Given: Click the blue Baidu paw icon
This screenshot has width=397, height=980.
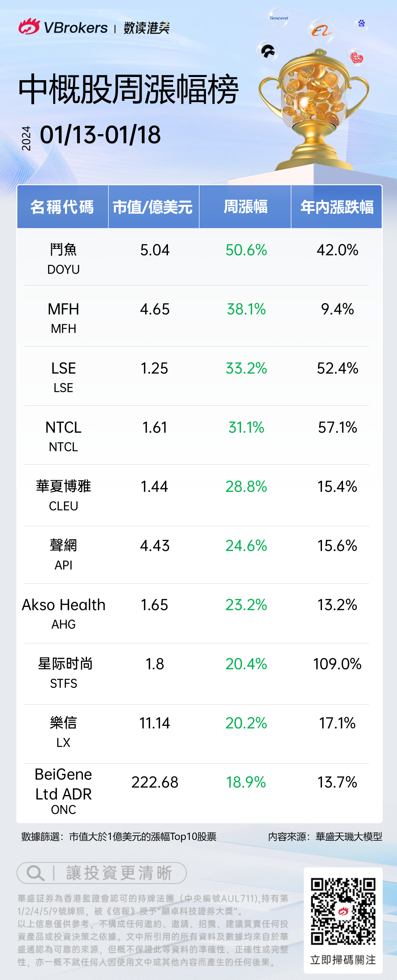Looking at the screenshot, I should point(361,23).
